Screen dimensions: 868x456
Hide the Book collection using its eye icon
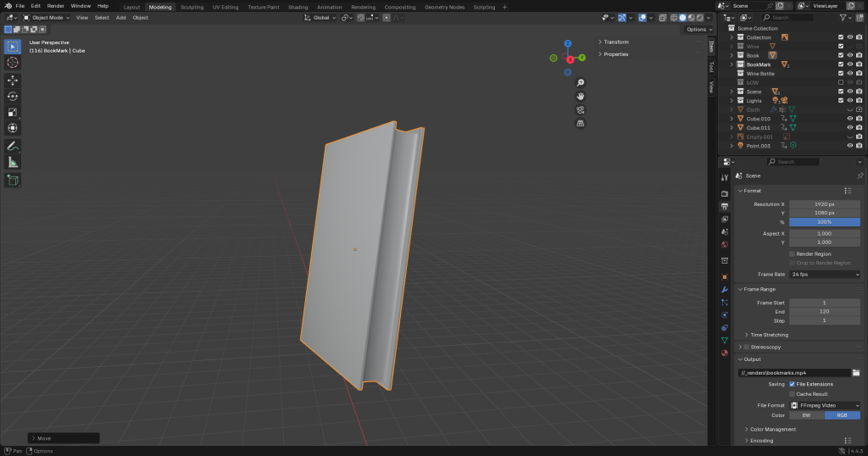tap(849, 55)
